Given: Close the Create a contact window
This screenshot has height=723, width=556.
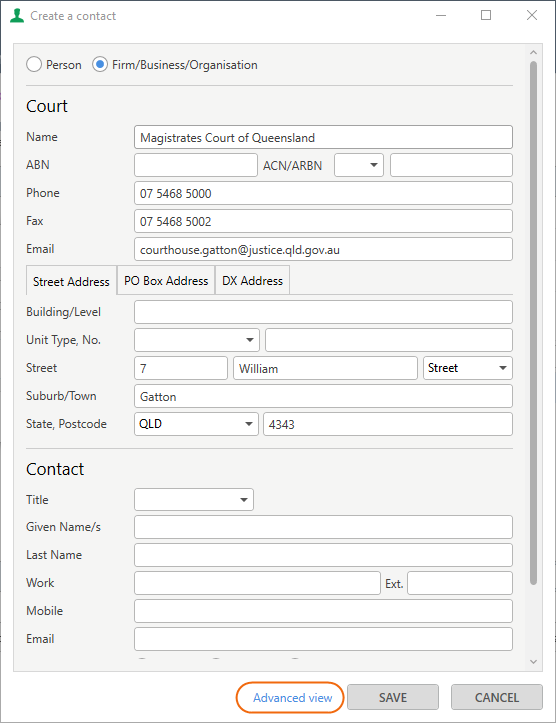Looking at the screenshot, I should 532,15.
